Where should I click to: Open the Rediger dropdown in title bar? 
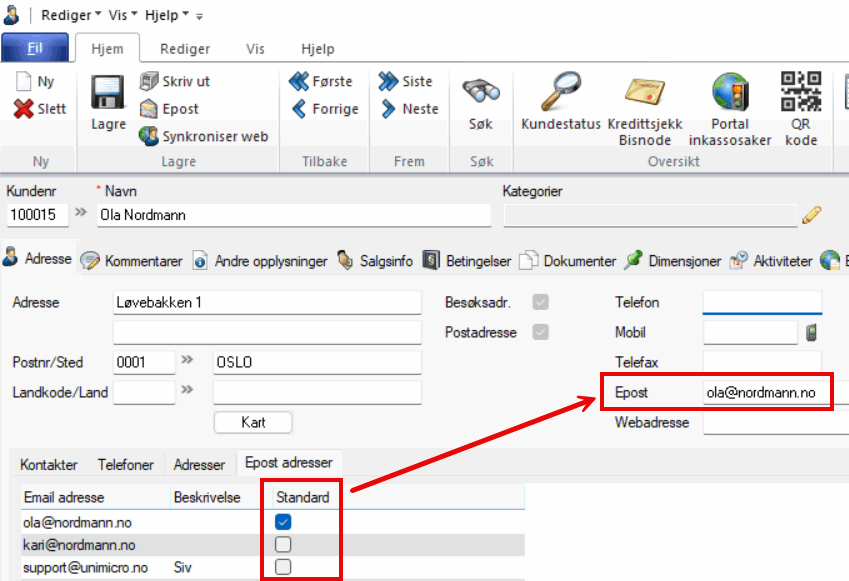pos(70,15)
